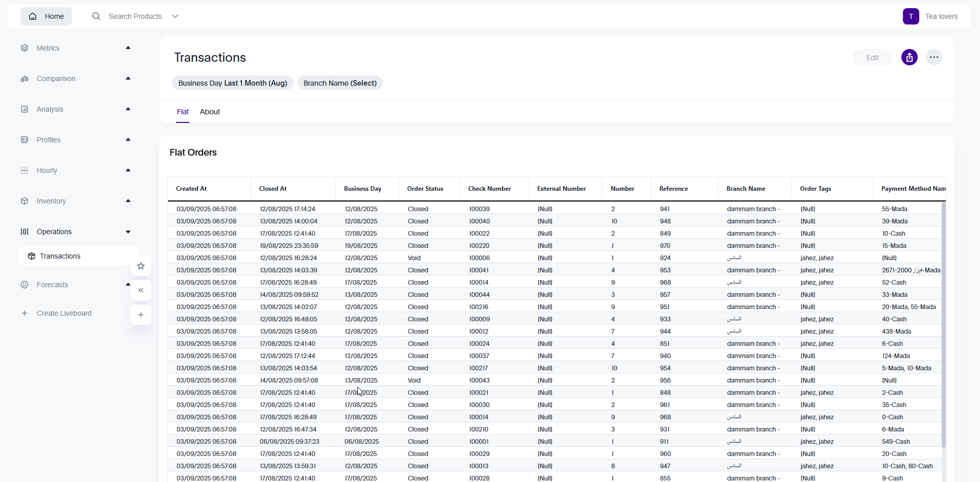Click the Inventory cube icon
Image resolution: width=980 pixels, height=482 pixels.
(24, 201)
